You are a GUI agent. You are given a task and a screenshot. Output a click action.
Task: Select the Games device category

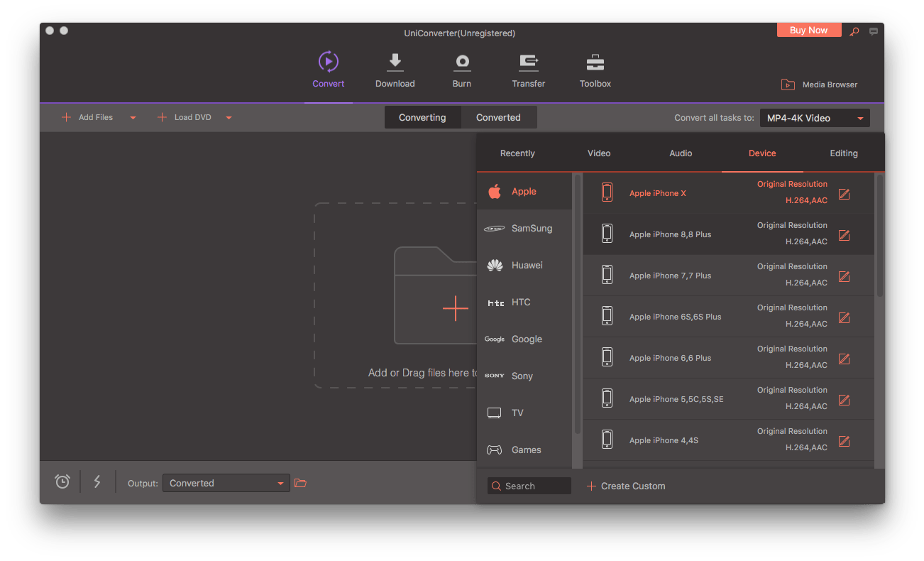[524, 450]
